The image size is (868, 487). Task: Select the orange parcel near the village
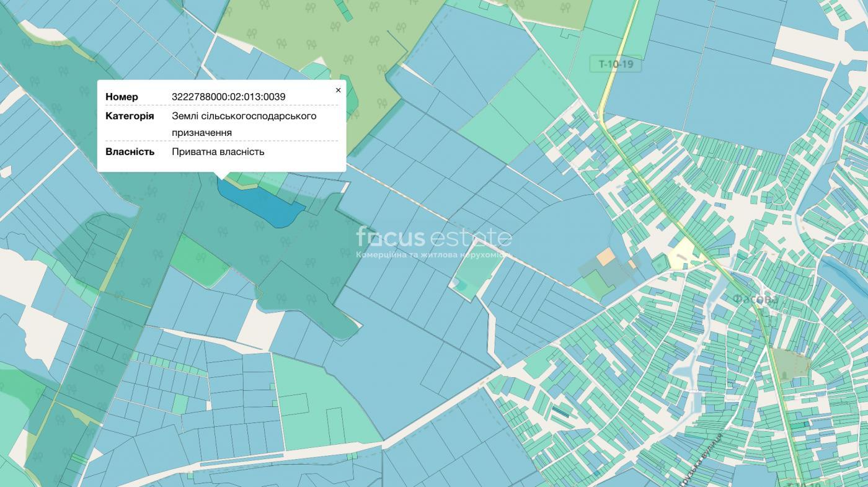click(x=606, y=257)
